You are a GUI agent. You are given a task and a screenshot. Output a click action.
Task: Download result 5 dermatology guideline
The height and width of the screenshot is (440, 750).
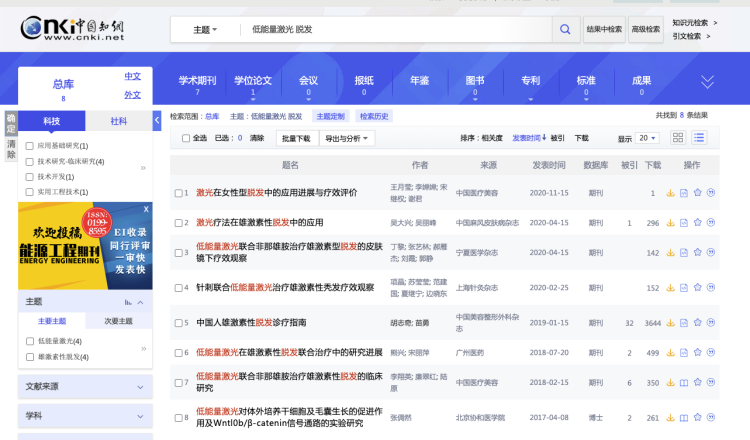670,323
